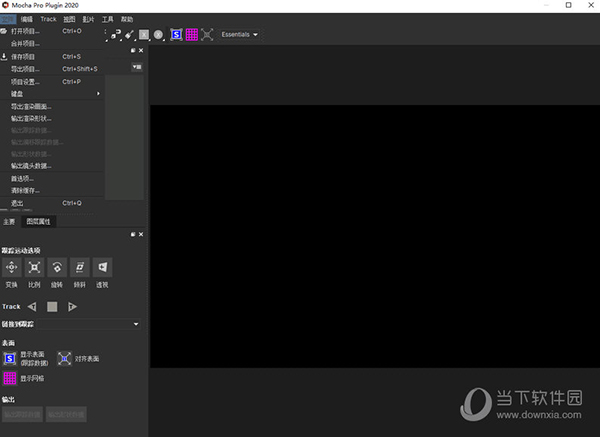Choose 首选项 preferences menu entry
The width and height of the screenshot is (600, 437).
click(52, 179)
